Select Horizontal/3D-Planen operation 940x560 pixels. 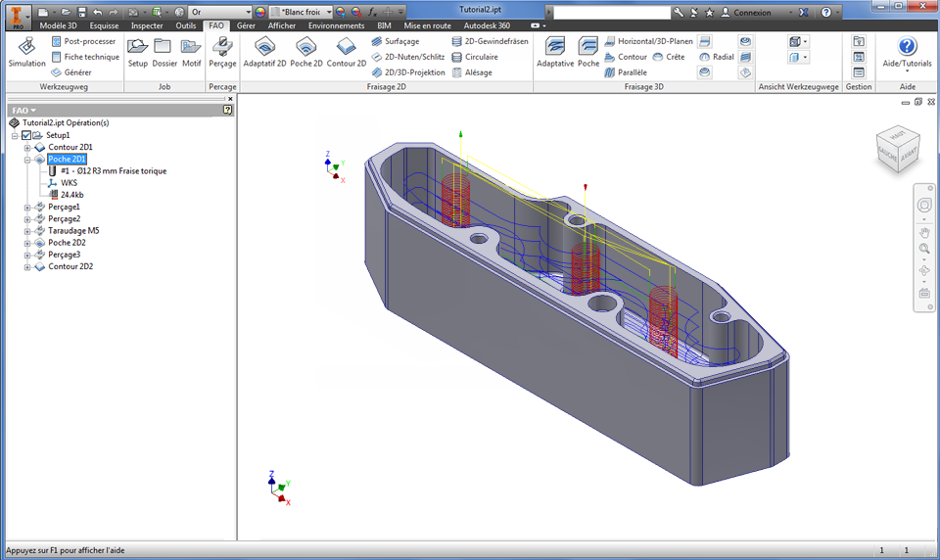click(648, 41)
